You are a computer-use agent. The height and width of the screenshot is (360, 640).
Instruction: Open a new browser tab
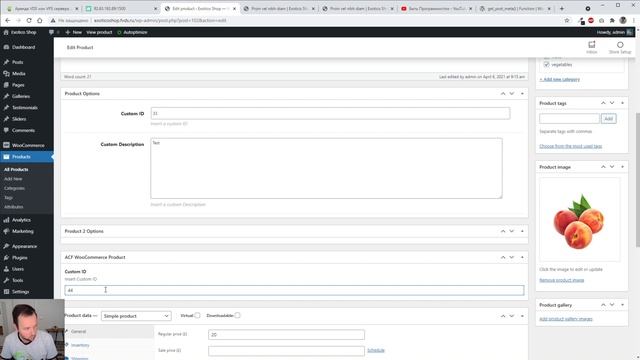click(x=562, y=9)
